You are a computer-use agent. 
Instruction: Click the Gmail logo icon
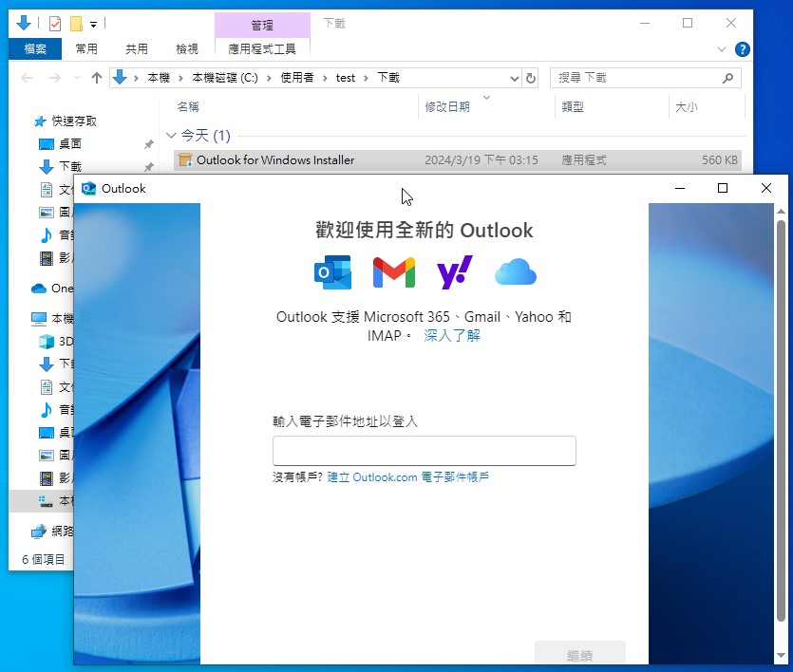(393, 272)
